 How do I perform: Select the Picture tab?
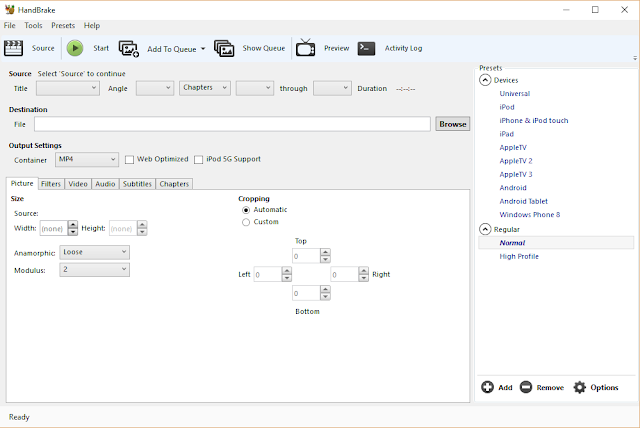coord(22,184)
